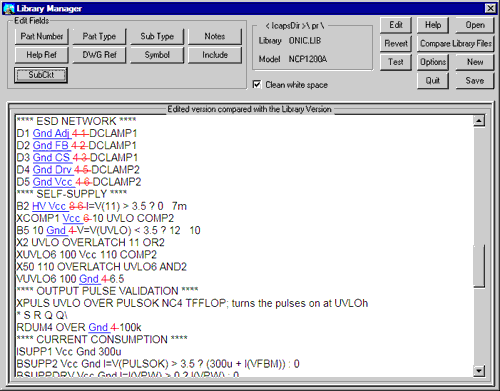Click the Library Manager title bar icon
The width and height of the screenshot is (500, 391).
(x=9, y=8)
